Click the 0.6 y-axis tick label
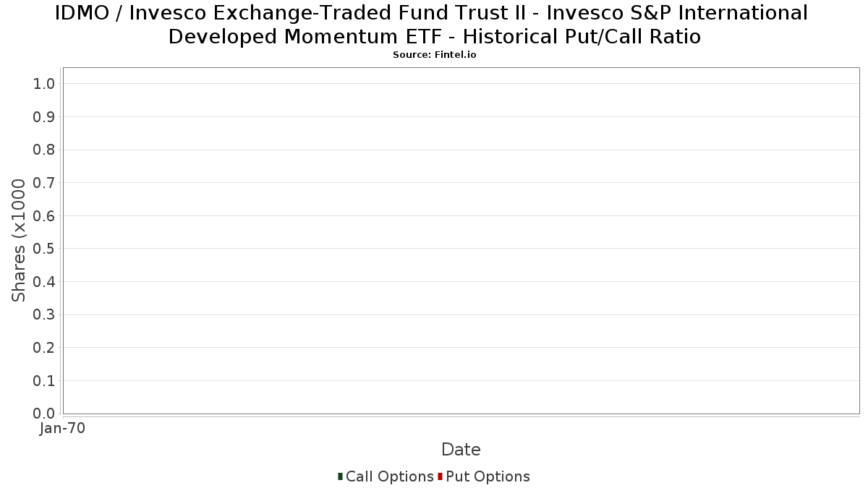 point(44,216)
